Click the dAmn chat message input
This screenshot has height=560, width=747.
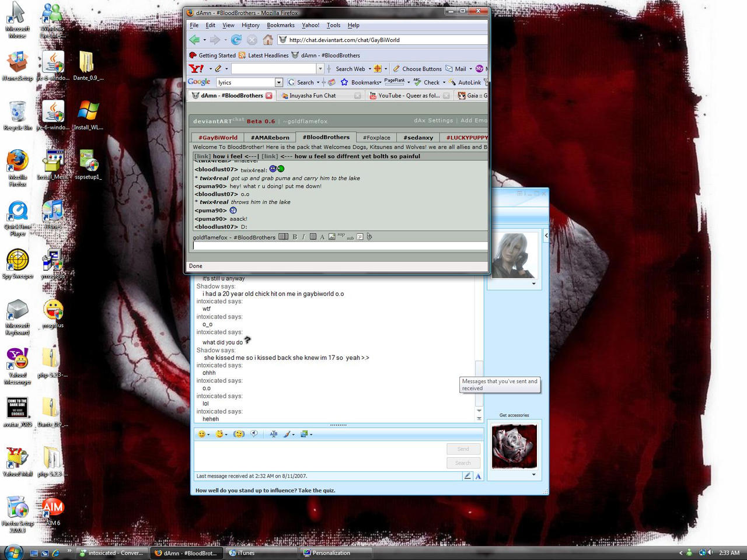340,246
